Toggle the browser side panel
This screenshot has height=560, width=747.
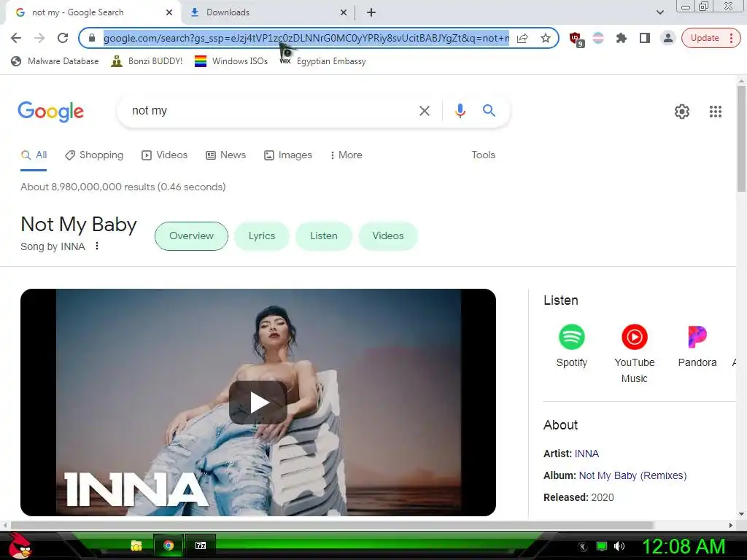(x=645, y=38)
